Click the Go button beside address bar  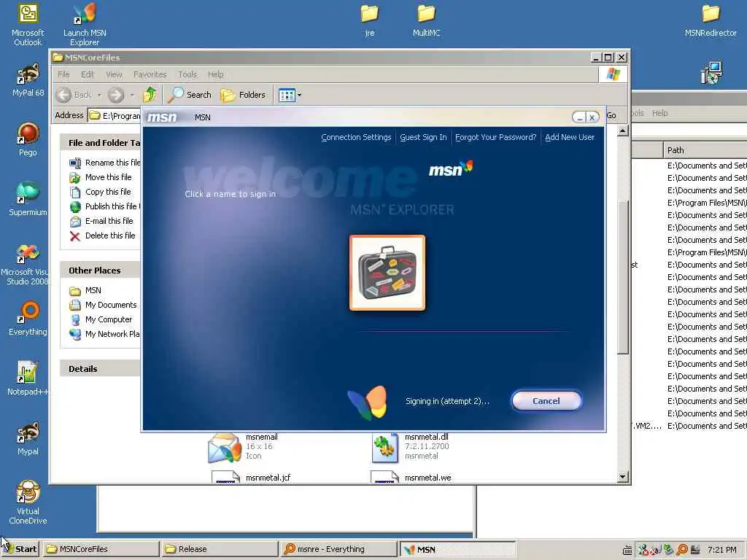click(611, 115)
